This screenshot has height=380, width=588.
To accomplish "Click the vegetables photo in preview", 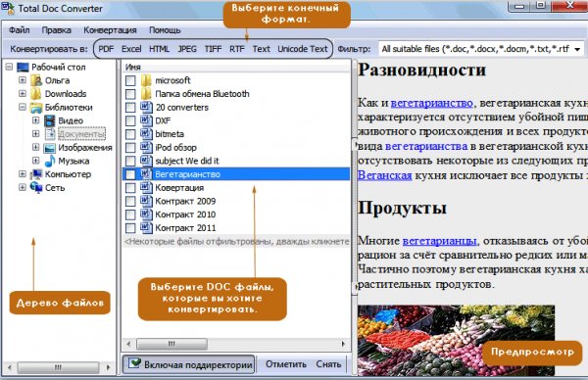I will pos(456,340).
